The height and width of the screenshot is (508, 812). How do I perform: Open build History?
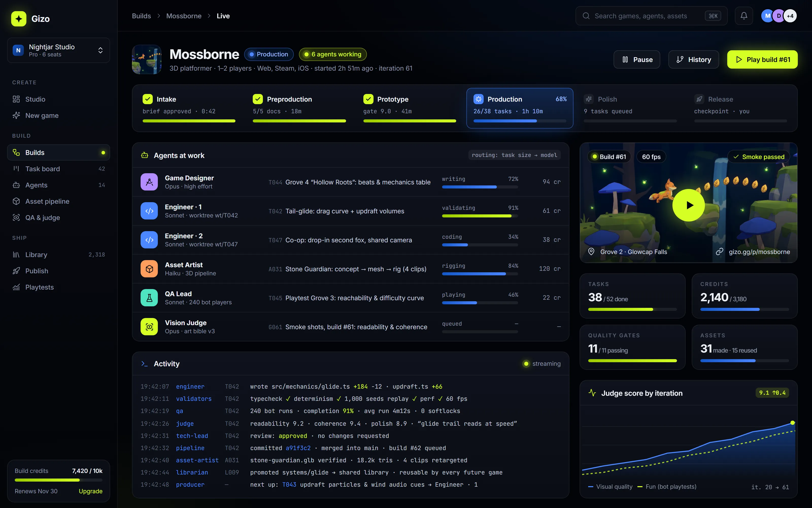(693, 59)
